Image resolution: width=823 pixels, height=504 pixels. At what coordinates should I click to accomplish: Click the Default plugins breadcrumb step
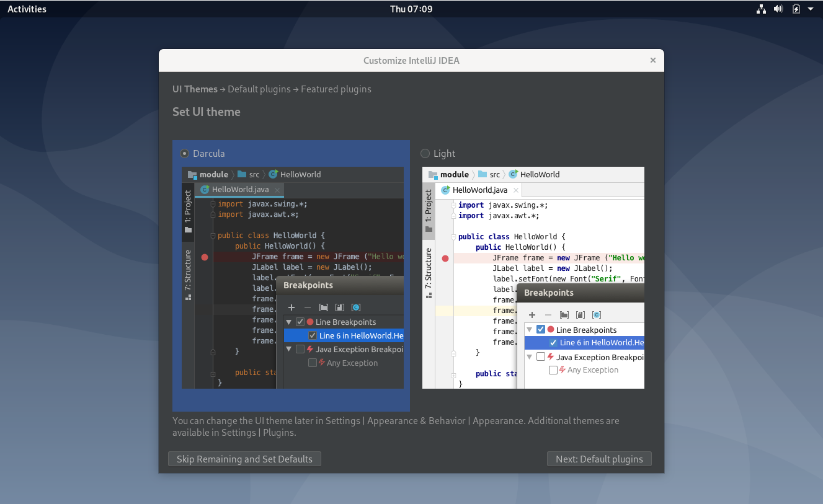pyautogui.click(x=259, y=89)
